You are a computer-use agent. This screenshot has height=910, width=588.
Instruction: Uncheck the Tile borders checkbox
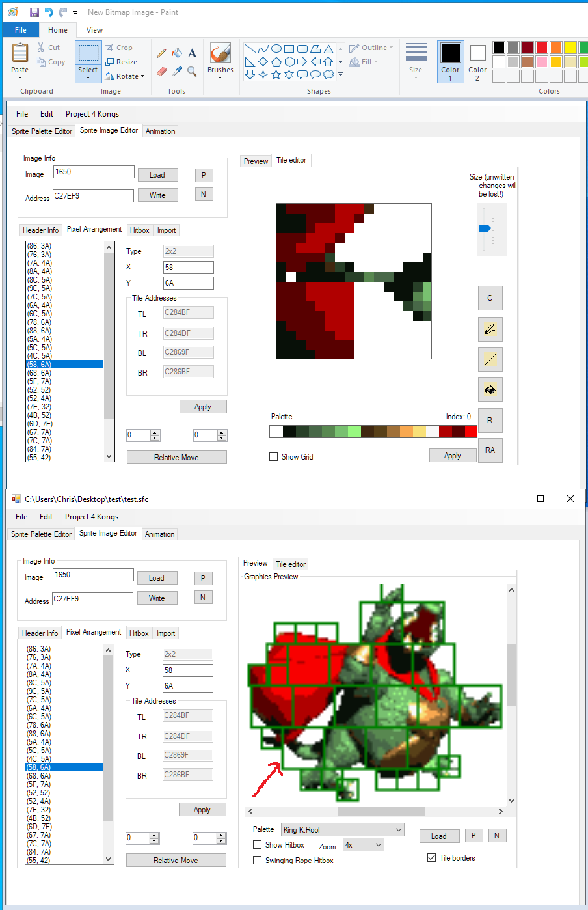(x=431, y=858)
